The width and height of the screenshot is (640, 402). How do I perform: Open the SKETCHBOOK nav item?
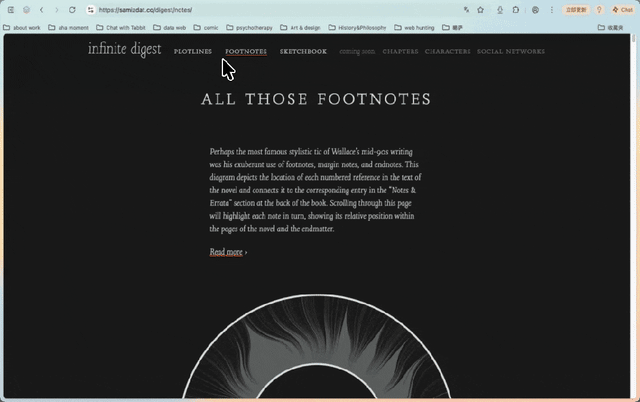point(303,51)
